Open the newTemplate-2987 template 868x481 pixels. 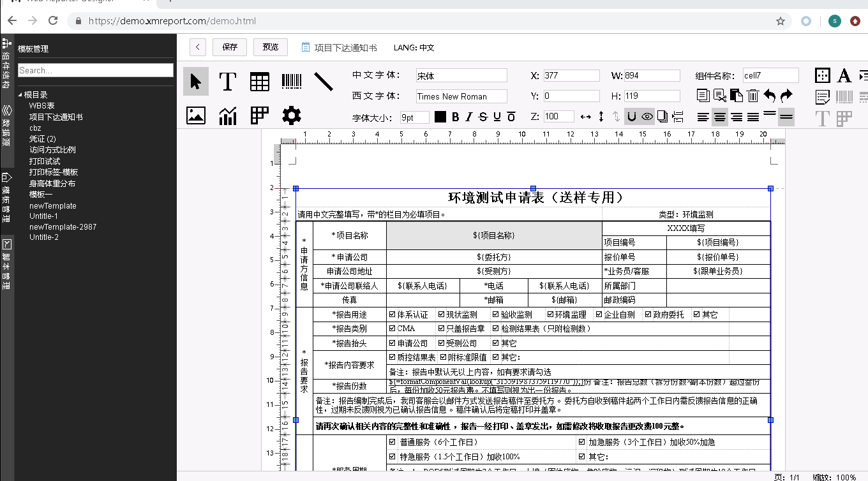pos(63,226)
